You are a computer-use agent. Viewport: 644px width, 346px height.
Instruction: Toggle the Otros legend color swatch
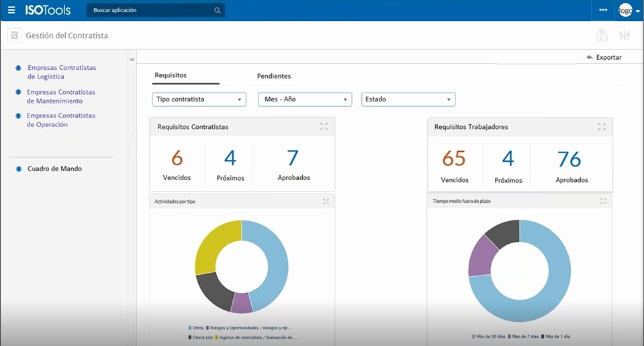[x=190, y=328]
